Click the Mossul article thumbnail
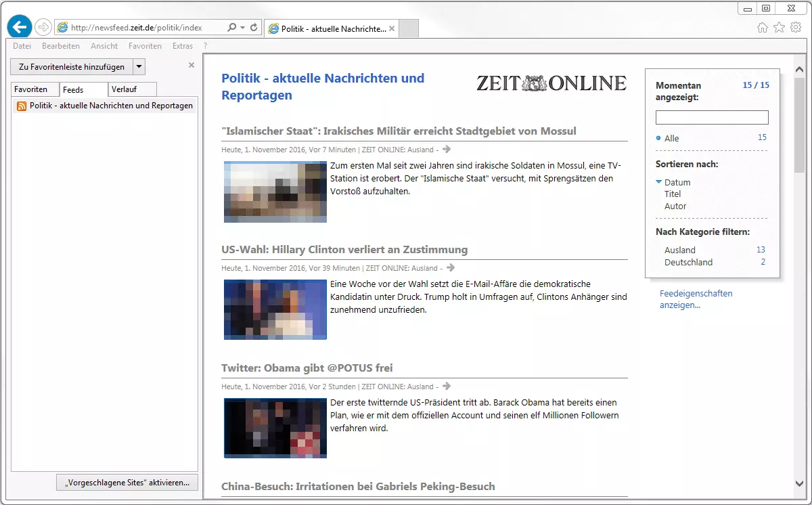This screenshot has width=812, height=505. coord(275,192)
